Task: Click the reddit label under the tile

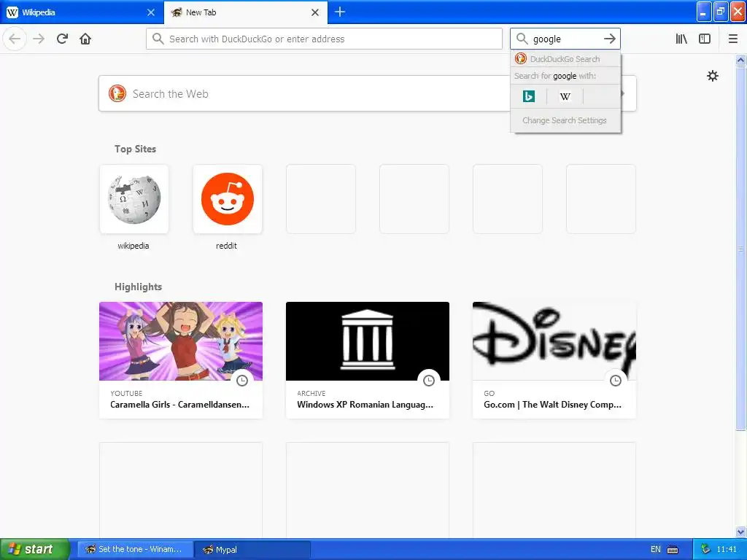Action: coord(226,246)
